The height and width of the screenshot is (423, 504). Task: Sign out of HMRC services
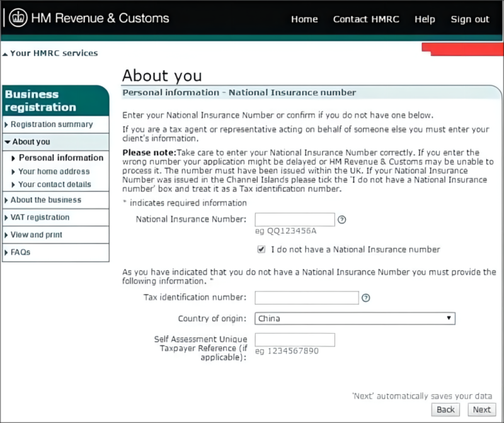point(470,20)
